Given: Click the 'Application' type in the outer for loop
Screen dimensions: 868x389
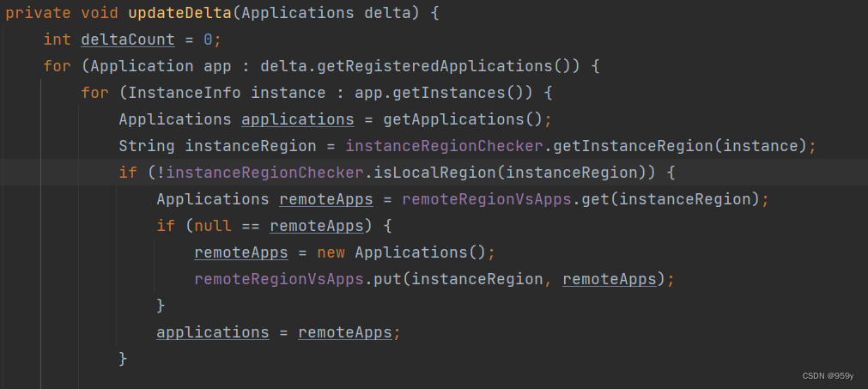Looking at the screenshot, I should point(143,66).
